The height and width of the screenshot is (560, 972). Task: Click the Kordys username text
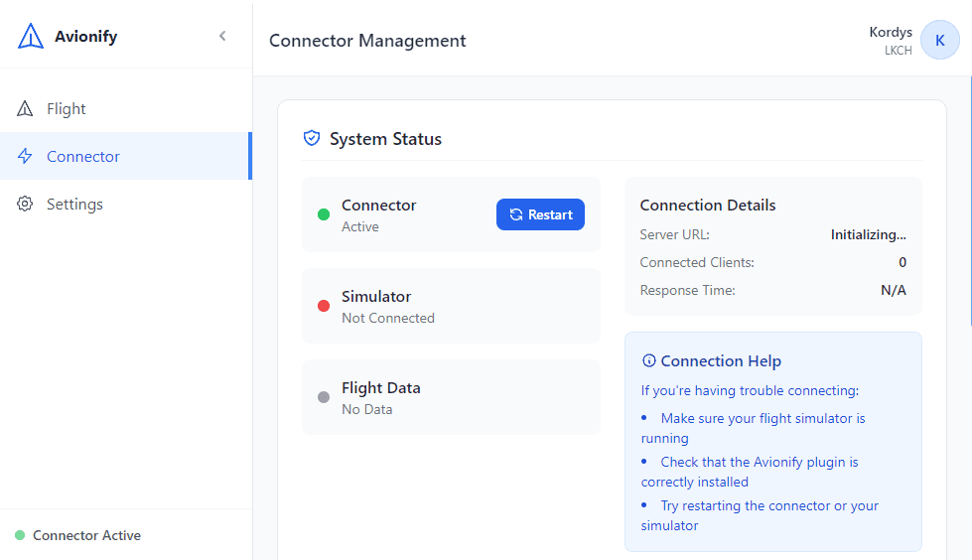click(x=890, y=32)
